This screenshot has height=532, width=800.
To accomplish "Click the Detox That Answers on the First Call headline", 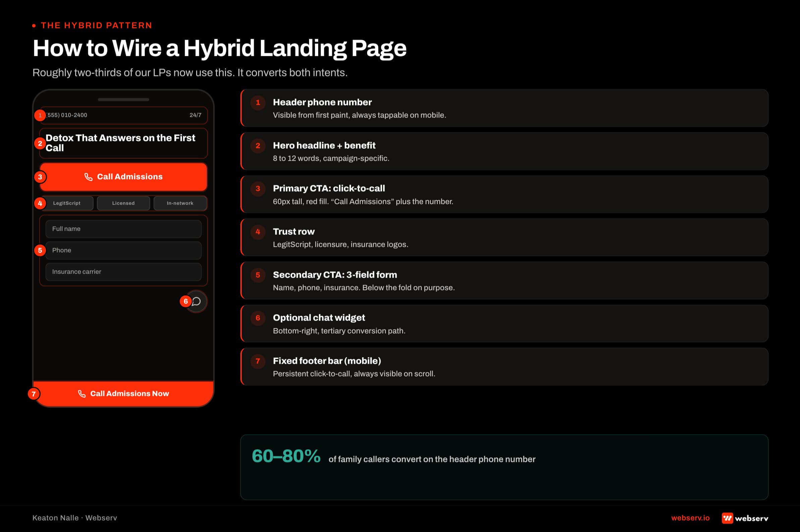I will (120, 143).
